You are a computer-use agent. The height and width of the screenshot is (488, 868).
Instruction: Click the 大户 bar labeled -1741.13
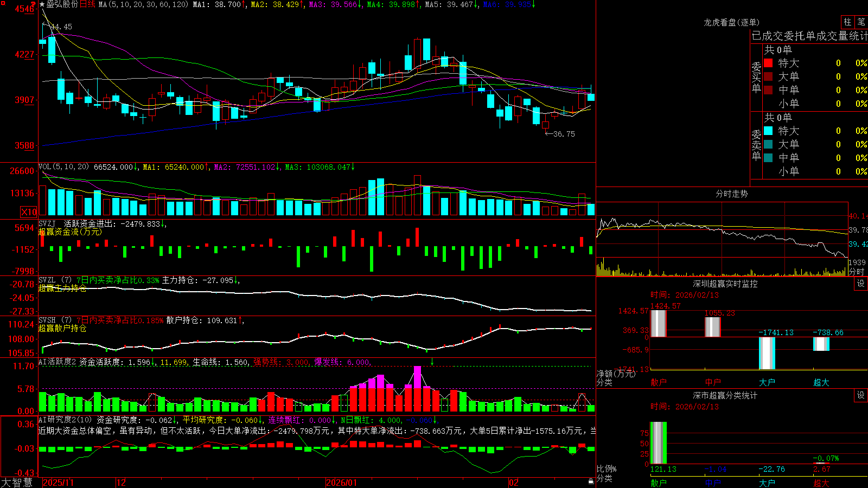click(x=767, y=353)
